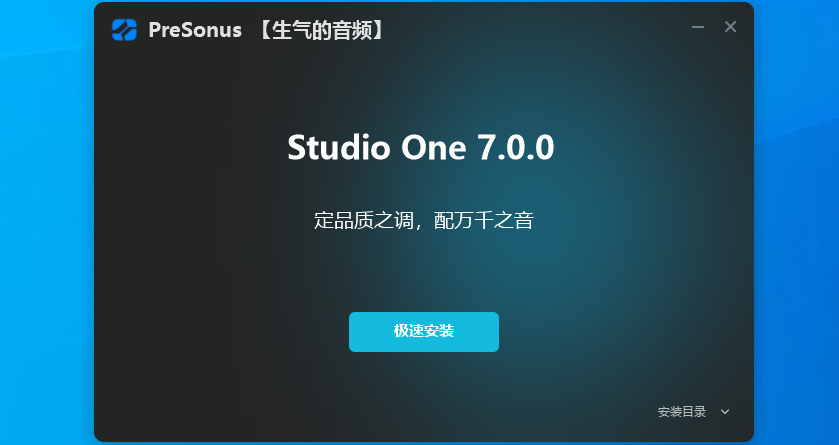Minimize the Studio One installer window
The width and height of the screenshot is (839, 445).
tap(698, 27)
